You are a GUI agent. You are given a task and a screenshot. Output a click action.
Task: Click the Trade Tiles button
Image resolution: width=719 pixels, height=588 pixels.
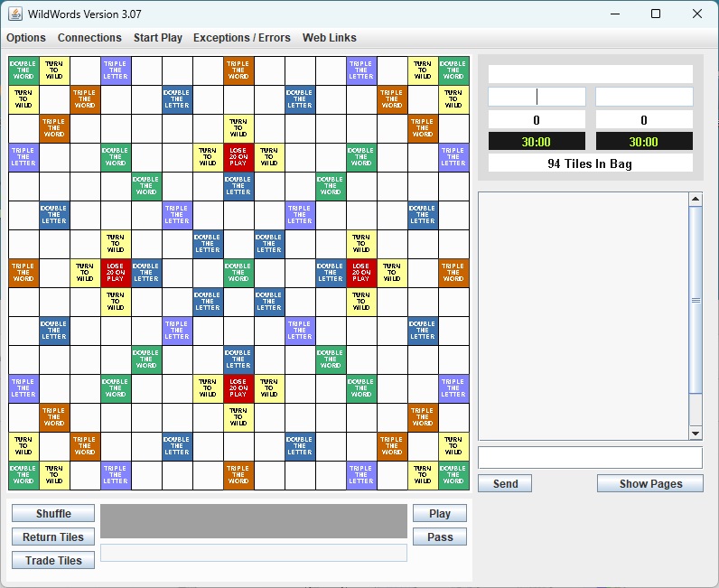(x=53, y=560)
